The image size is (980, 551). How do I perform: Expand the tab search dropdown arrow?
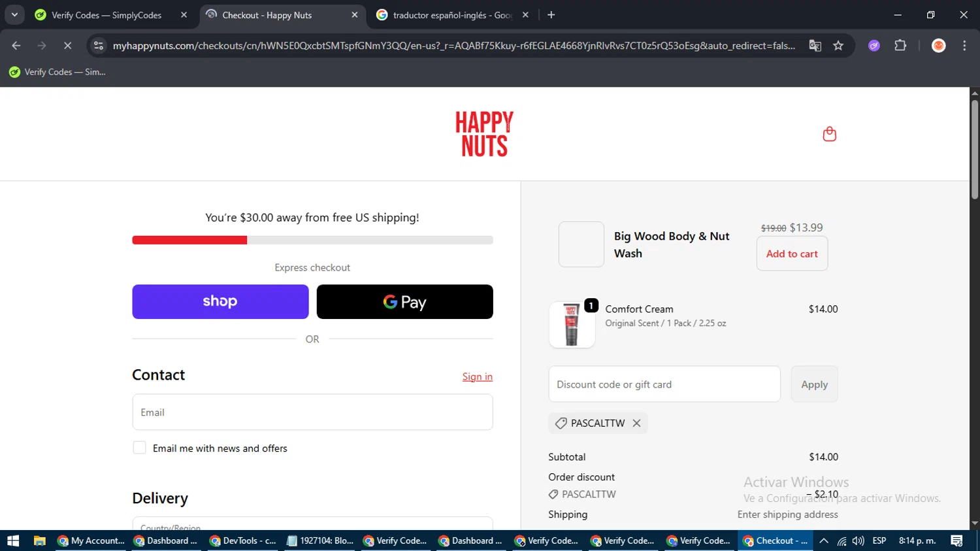pos(14,15)
